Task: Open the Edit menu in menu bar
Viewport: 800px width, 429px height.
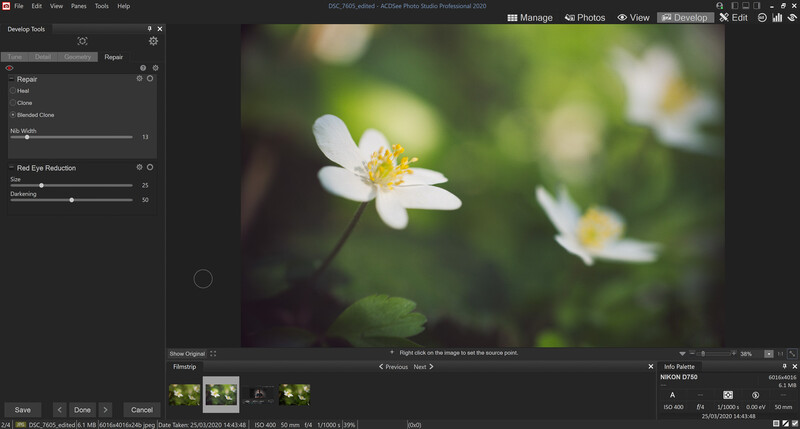Action: [37, 6]
